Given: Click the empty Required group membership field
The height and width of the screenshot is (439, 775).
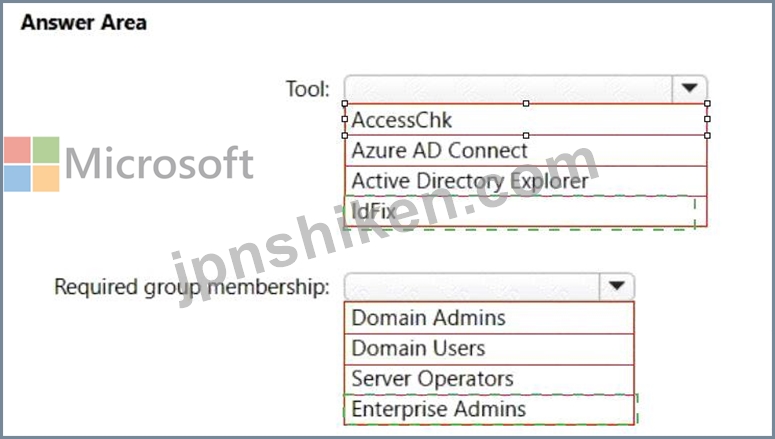Looking at the screenshot, I should 472,286.
